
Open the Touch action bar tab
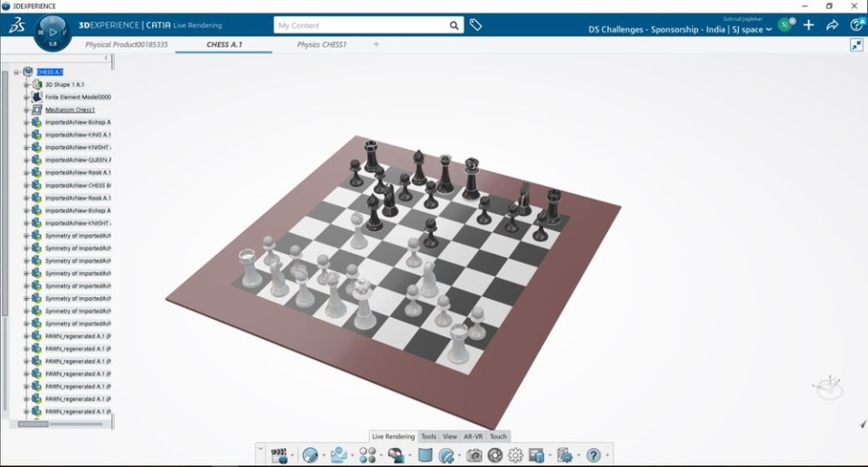[498, 436]
